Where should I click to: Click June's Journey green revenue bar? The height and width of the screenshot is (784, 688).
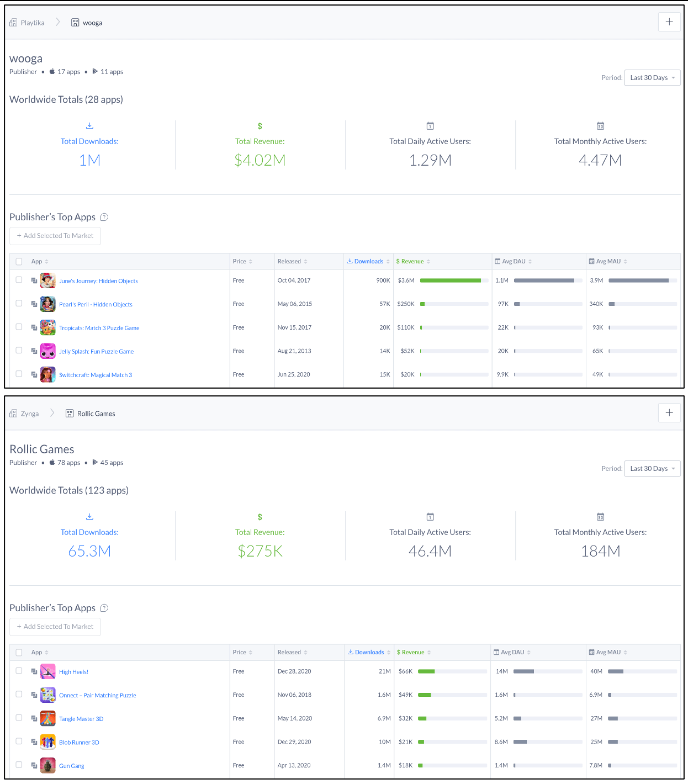[x=451, y=280]
